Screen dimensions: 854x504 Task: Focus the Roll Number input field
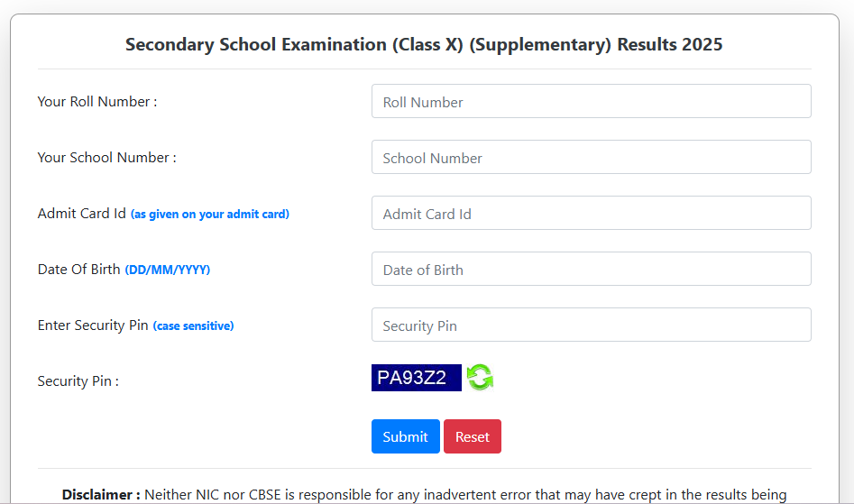[x=591, y=101]
